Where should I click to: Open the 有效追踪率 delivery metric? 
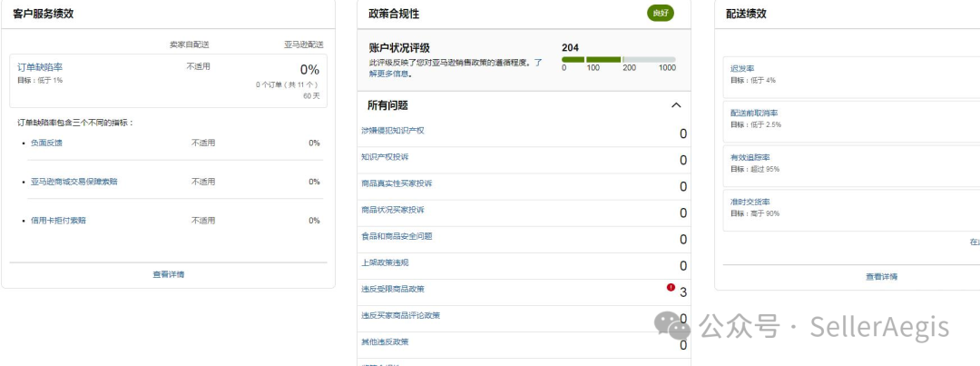point(750,157)
